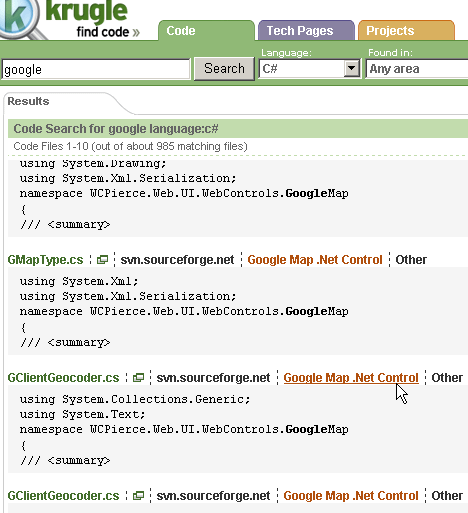Open popup window icon next to GMapType.cs
The image size is (468, 513).
102,260
